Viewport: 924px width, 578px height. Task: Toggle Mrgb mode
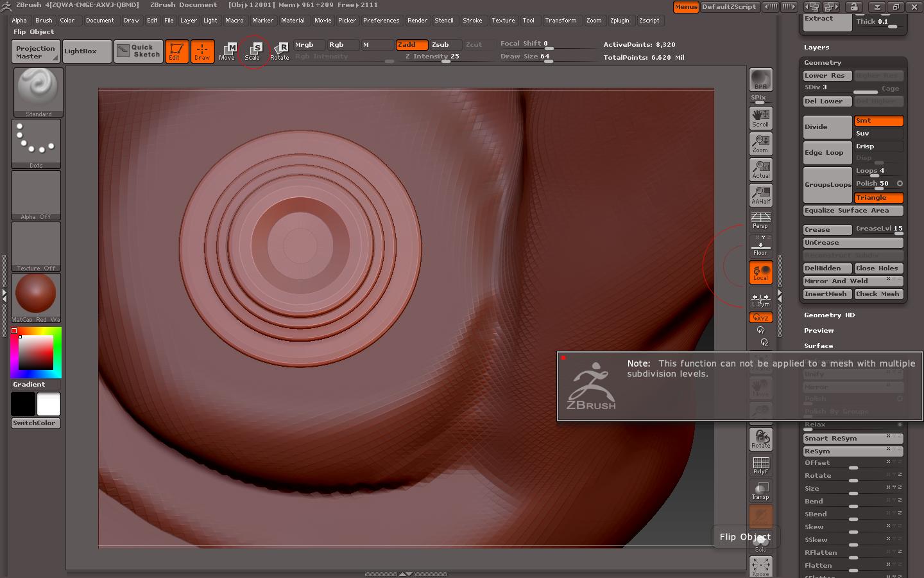[309, 45]
